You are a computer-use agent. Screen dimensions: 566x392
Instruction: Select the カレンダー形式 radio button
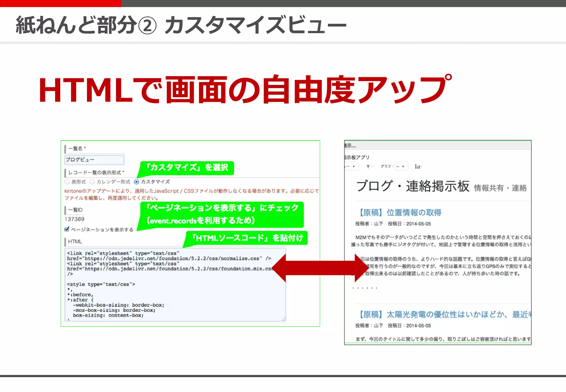click(92, 182)
